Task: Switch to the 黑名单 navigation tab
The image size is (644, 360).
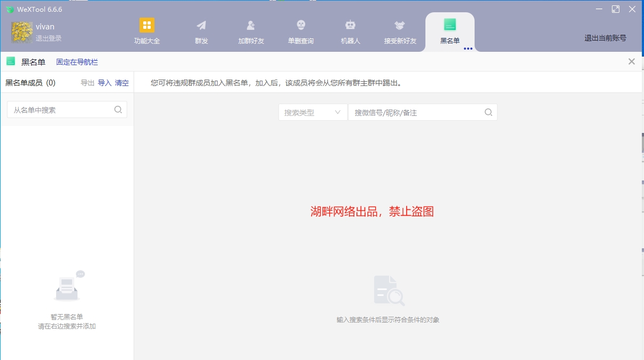Action: [x=449, y=31]
